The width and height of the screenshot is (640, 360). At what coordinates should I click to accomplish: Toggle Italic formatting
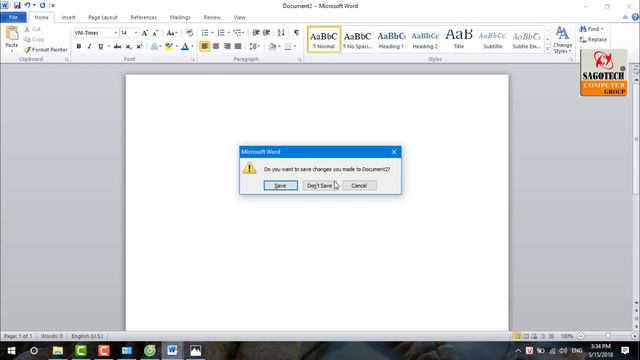tap(89, 47)
